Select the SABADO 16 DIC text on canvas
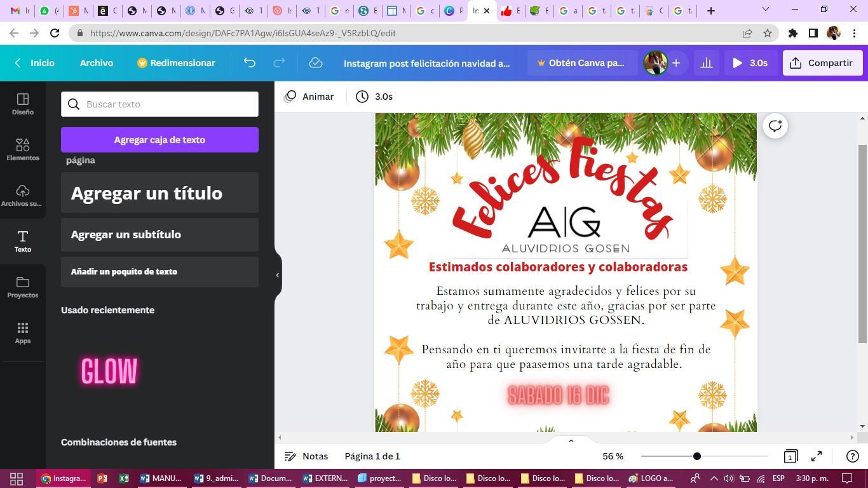The width and height of the screenshot is (868, 488). click(x=559, y=395)
